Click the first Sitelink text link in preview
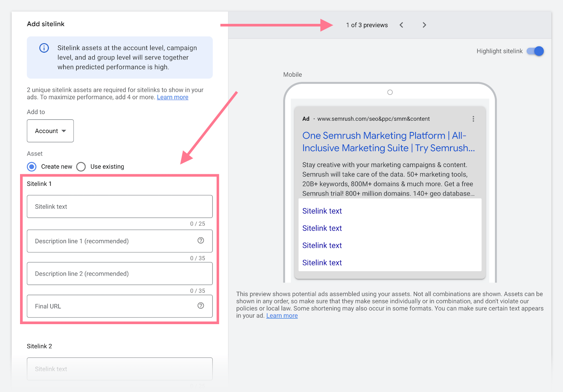The image size is (563, 392). click(x=322, y=211)
